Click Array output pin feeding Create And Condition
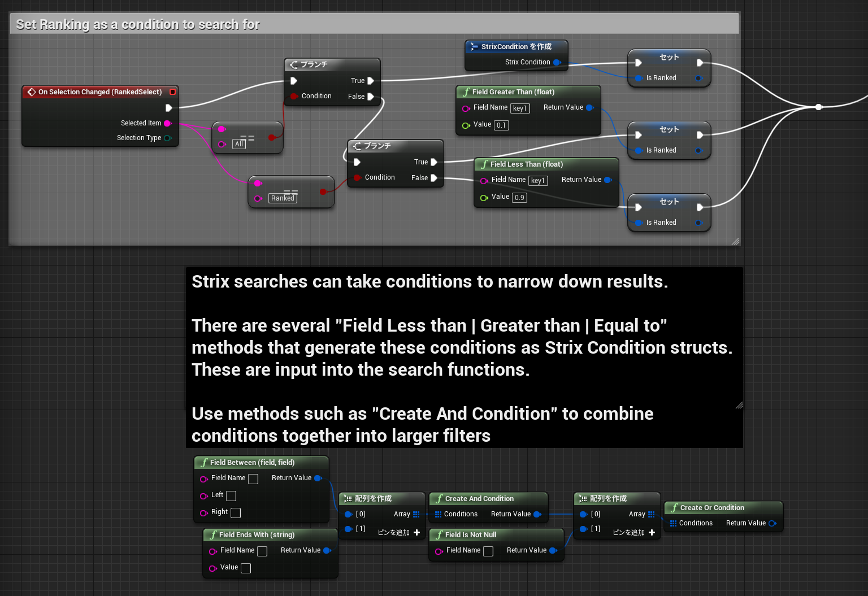The width and height of the screenshot is (868, 596). point(416,514)
